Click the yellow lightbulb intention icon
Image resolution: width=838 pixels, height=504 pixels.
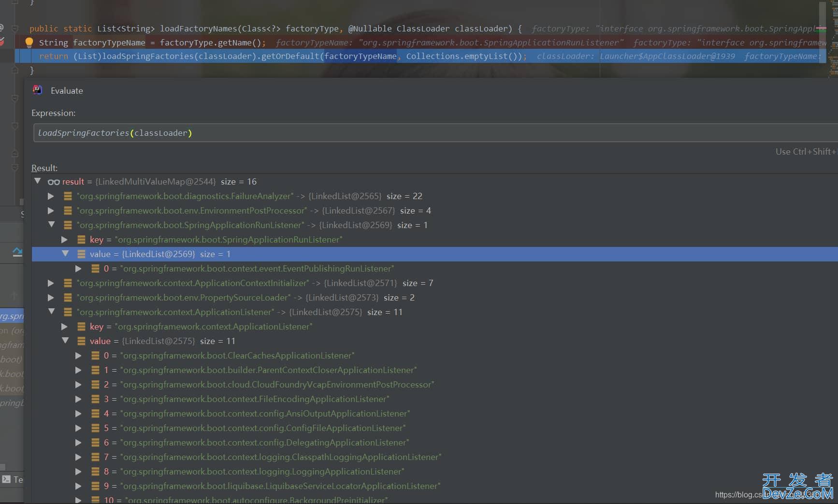[29, 43]
